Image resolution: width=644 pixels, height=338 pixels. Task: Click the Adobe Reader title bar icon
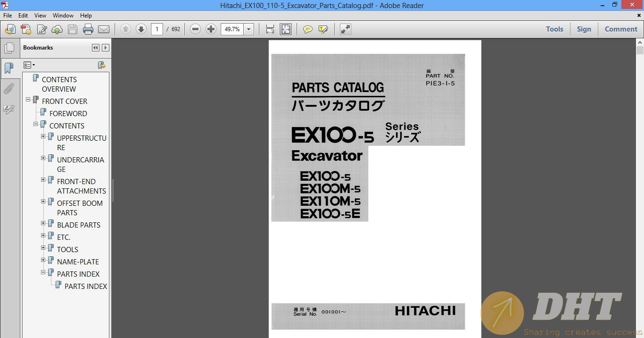coord(6,5)
